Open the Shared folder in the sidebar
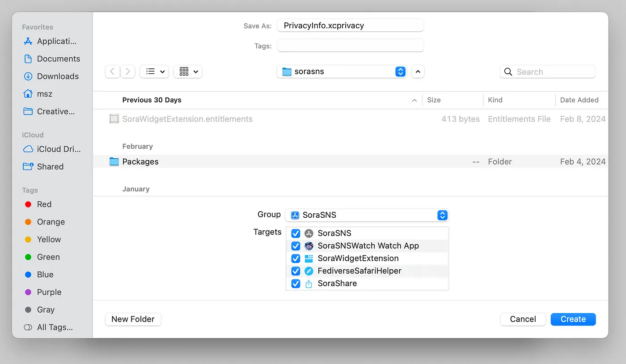Viewport: 626px width, 364px height. coord(43,166)
